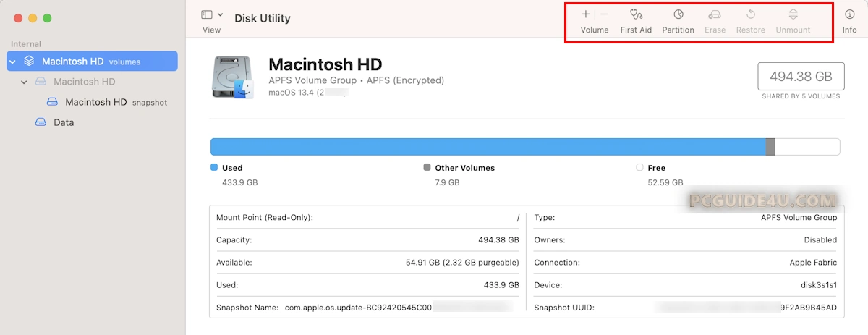Click the Unmount toolbar icon
The height and width of the screenshot is (335, 868).
pyautogui.click(x=793, y=14)
